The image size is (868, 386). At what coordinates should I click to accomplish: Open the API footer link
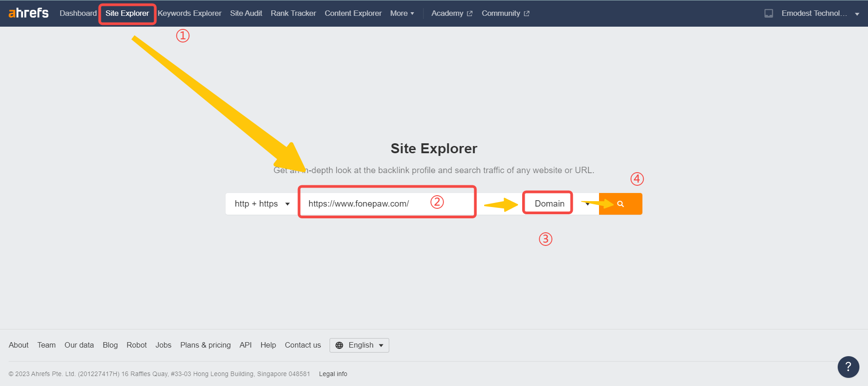pyautogui.click(x=245, y=345)
